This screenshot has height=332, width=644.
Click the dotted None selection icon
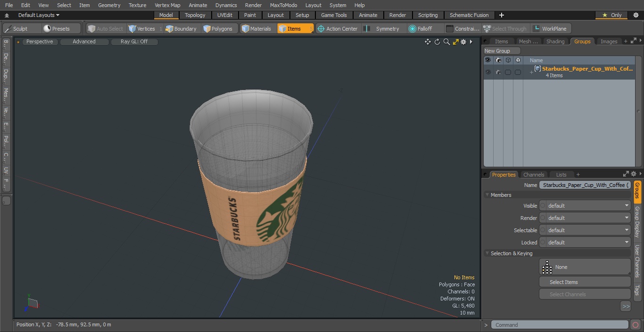(x=547, y=267)
